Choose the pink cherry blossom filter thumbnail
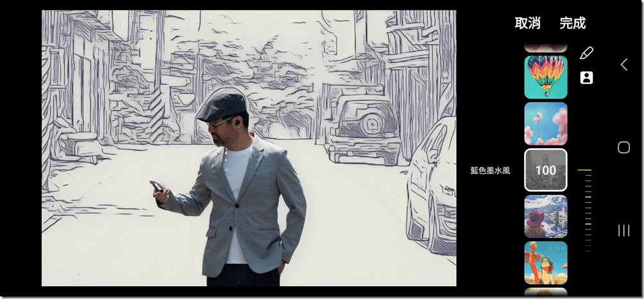644x299 pixels. tap(546, 124)
